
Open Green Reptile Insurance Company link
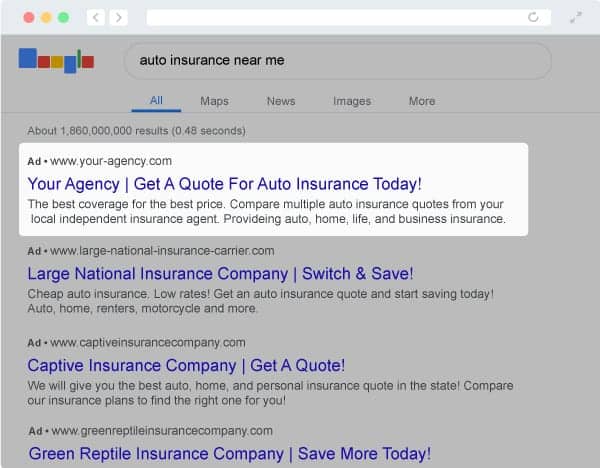pyautogui.click(x=229, y=454)
